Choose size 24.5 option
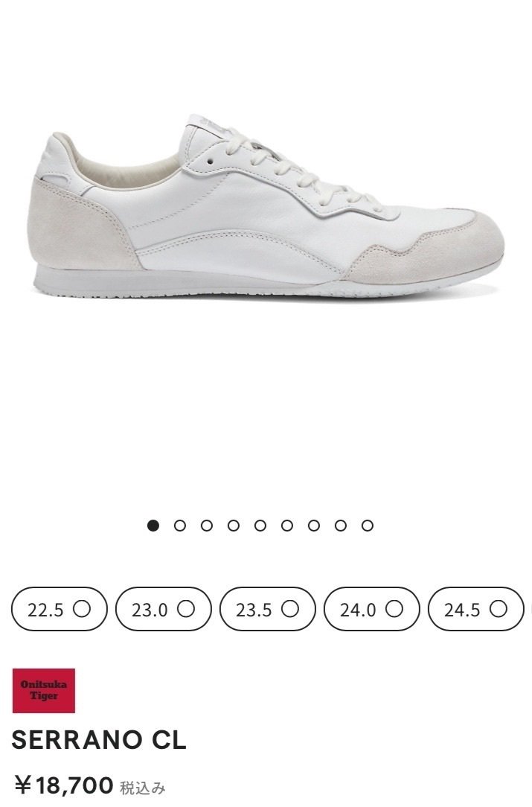Image resolution: width=532 pixels, height=807 pixels. pyautogui.click(x=476, y=609)
